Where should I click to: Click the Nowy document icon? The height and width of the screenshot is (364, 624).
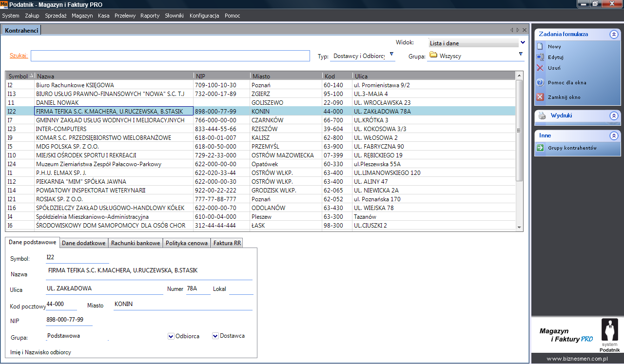[x=540, y=47]
